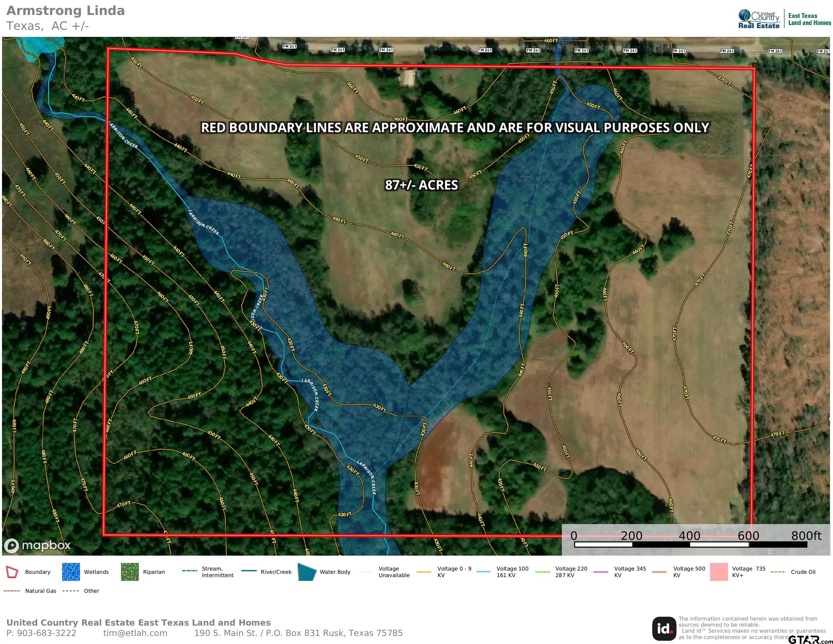The width and height of the screenshot is (833, 644).
Task: Click the United Country Real Estate logo
Action: coord(759,20)
